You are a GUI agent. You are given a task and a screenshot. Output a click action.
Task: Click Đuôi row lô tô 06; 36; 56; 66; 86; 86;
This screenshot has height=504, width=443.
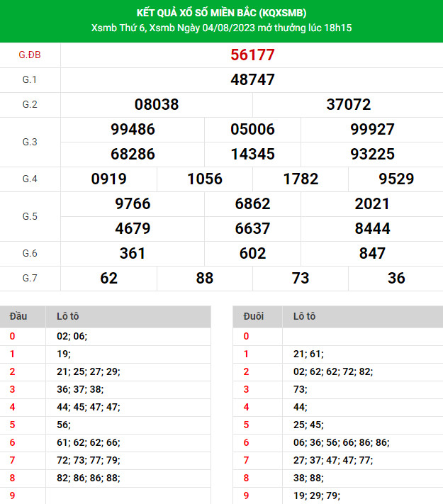(x=341, y=442)
